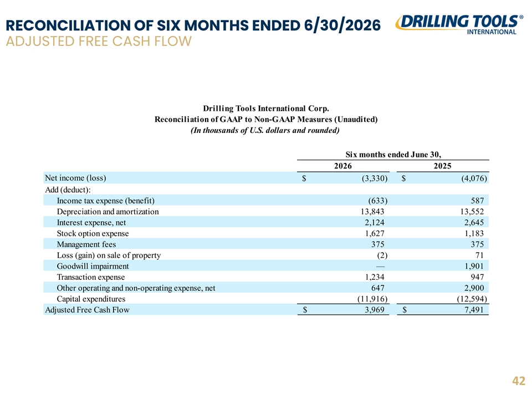
Task: Select the 'Add (deduct):' label
Action: [x=68, y=190]
